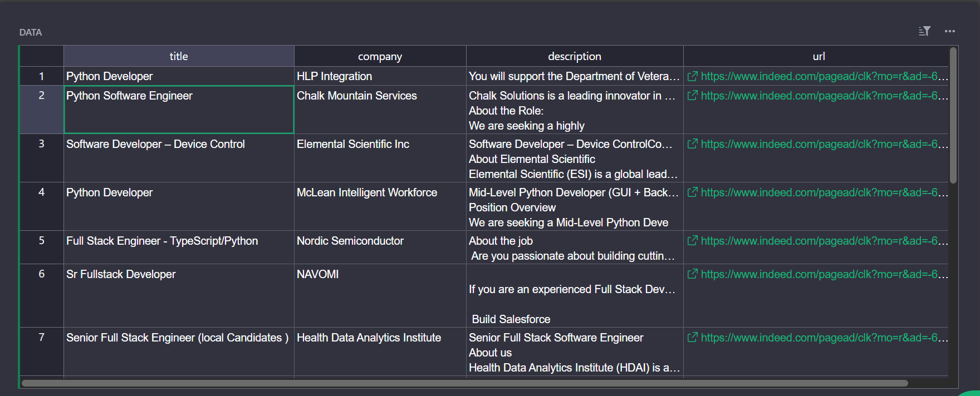Screen dimensions: 980x396
Task: Click the vertical scrollbar thumb
Action: (x=953, y=115)
